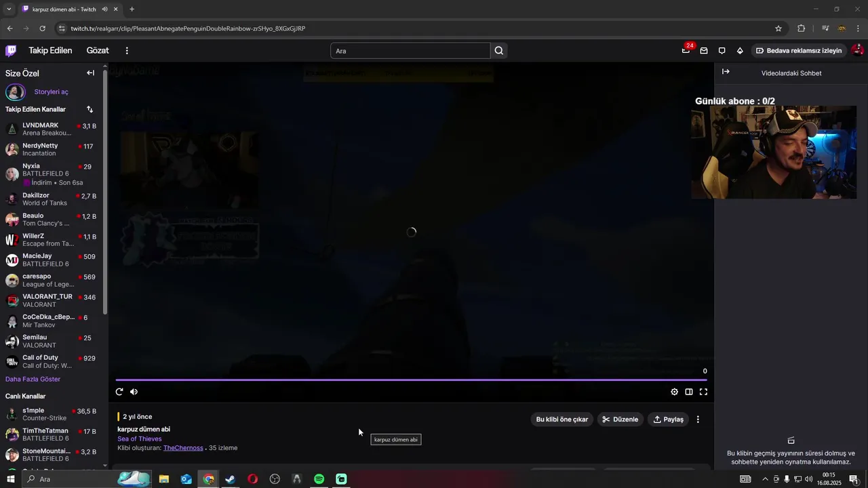The image size is (868, 488).
Task: Open Steam from the taskbar
Action: 231,479
